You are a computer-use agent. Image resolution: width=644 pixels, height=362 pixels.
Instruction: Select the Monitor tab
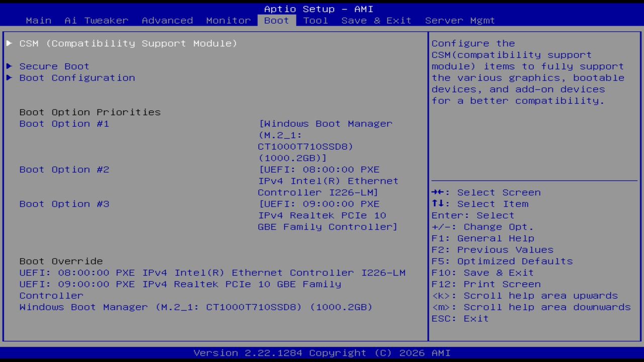pyautogui.click(x=228, y=21)
